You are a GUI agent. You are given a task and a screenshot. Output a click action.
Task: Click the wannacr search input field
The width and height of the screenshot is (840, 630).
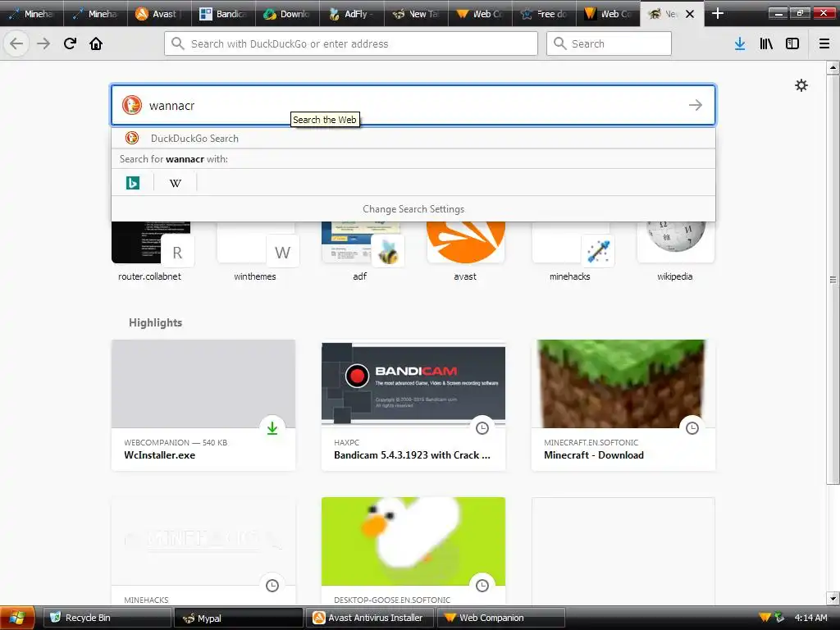pyautogui.click(x=413, y=105)
